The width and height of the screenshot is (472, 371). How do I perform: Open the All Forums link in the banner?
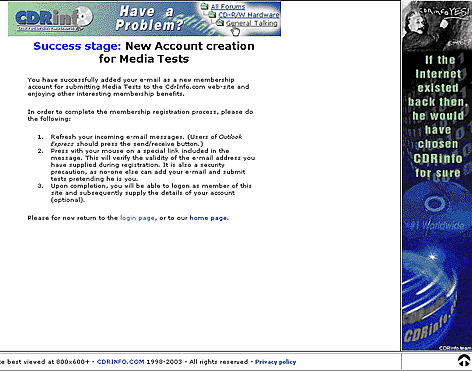coord(228,6)
